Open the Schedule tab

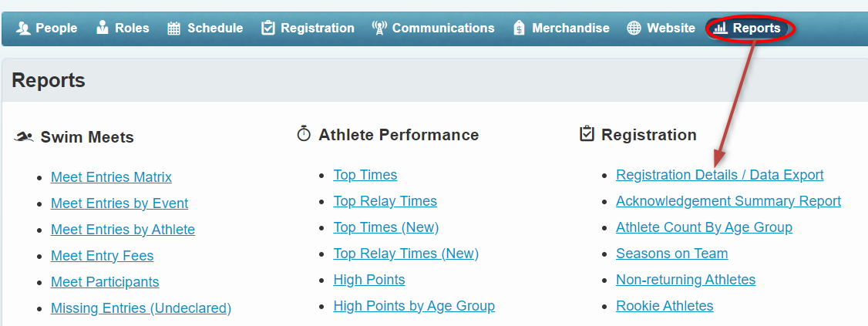pyautogui.click(x=205, y=29)
